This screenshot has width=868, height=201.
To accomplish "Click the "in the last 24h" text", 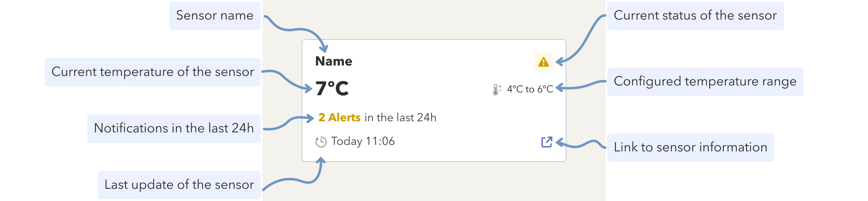I will pos(400,118).
